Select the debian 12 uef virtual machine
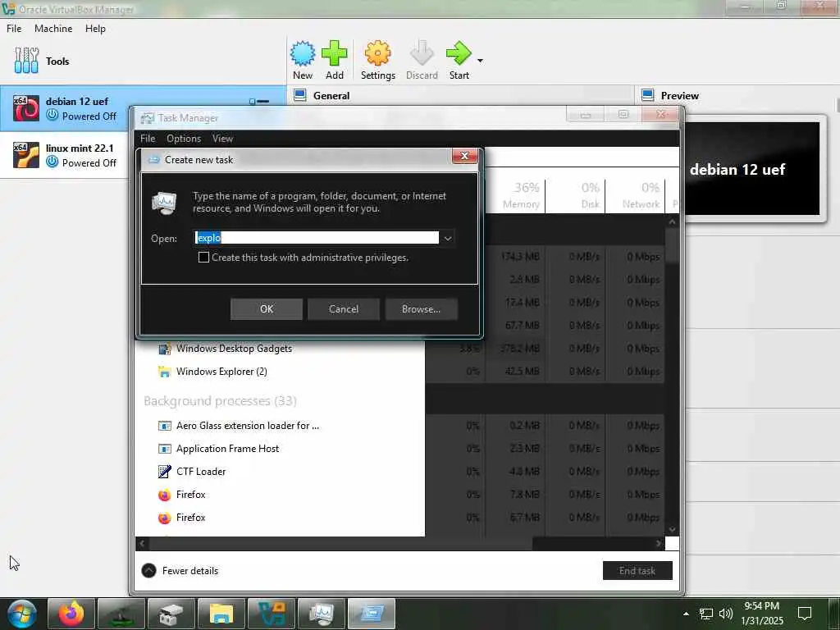This screenshot has height=630, width=840. point(143,109)
